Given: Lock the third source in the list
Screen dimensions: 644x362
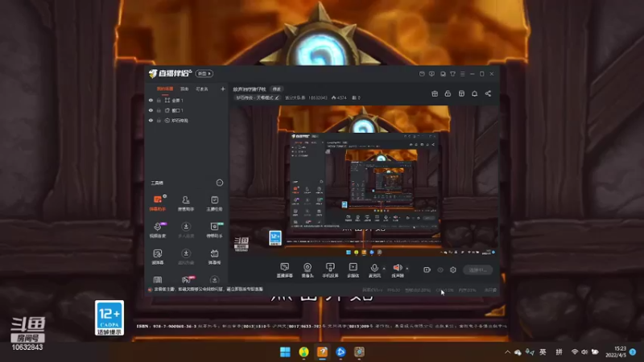Looking at the screenshot, I should (x=159, y=121).
